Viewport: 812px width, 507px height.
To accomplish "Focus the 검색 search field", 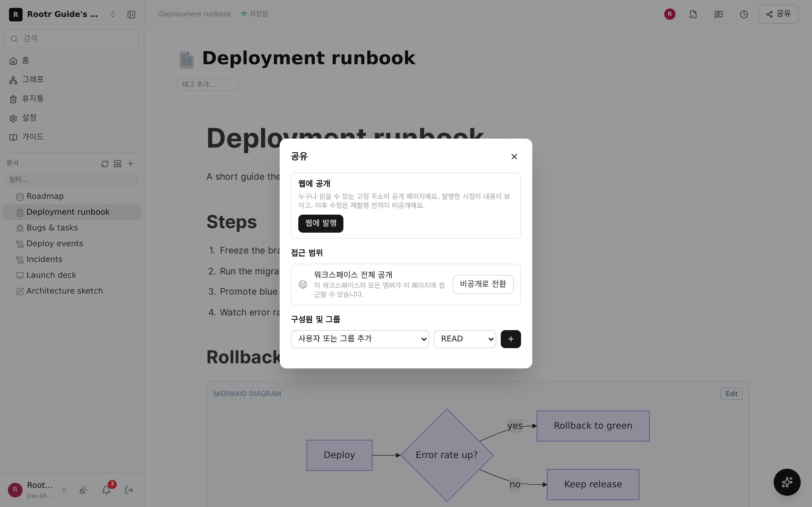I will (x=72, y=39).
